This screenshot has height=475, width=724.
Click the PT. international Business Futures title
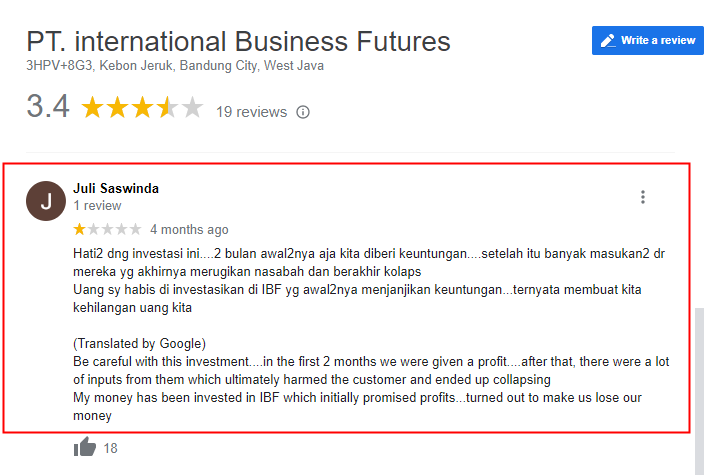click(x=238, y=42)
